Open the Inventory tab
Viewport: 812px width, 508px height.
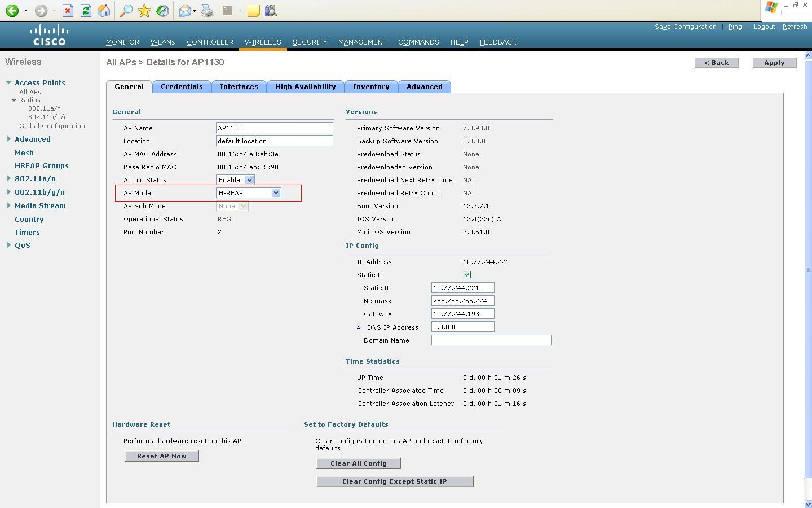click(x=370, y=86)
